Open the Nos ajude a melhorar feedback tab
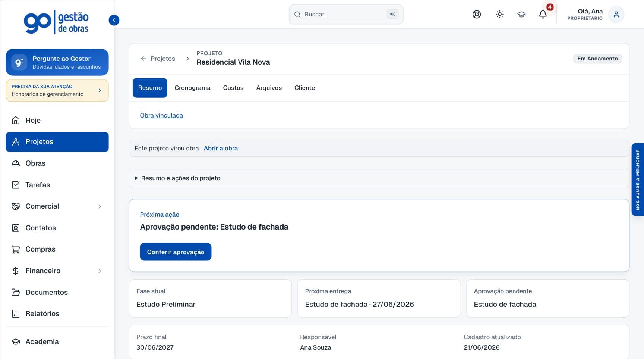The image size is (644, 359). point(638,179)
